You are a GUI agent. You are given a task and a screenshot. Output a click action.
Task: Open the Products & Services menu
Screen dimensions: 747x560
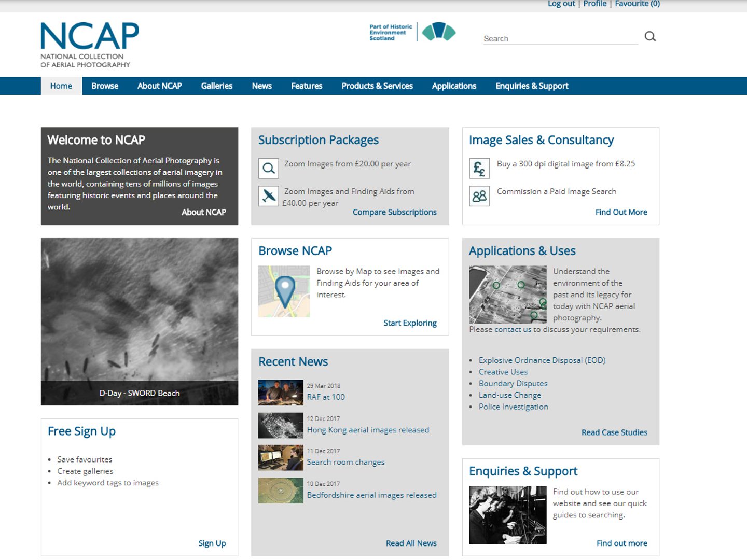(377, 86)
